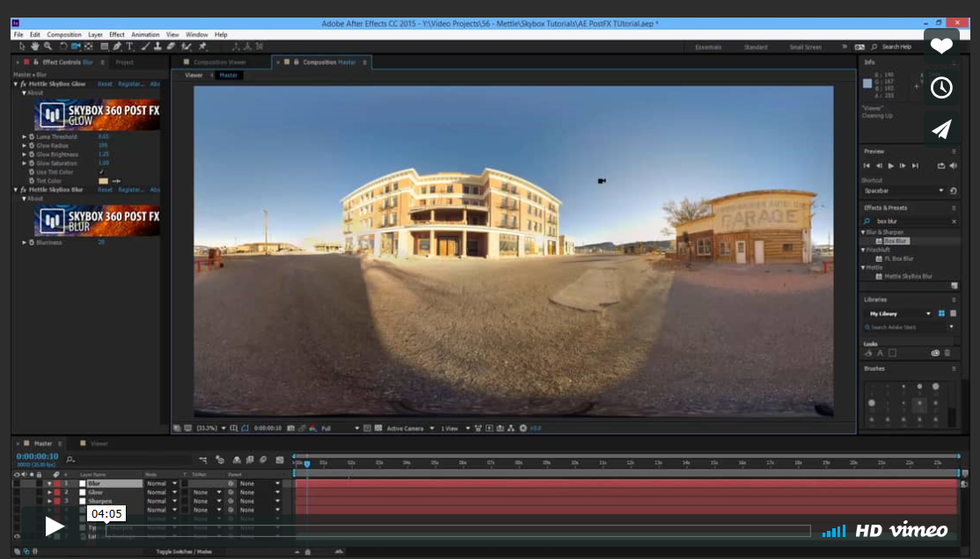980x559 pixels.
Task: Select the Zoom magnifier tool
Action: (x=48, y=47)
